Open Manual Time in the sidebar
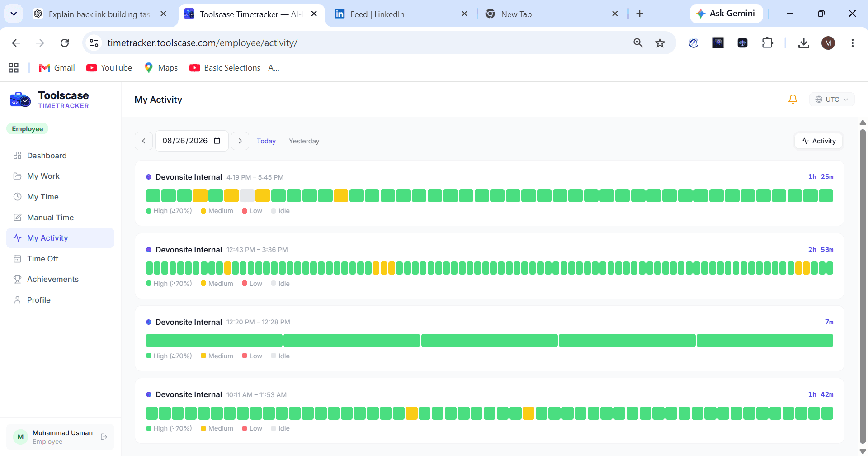This screenshot has height=456, width=868. 60,218
